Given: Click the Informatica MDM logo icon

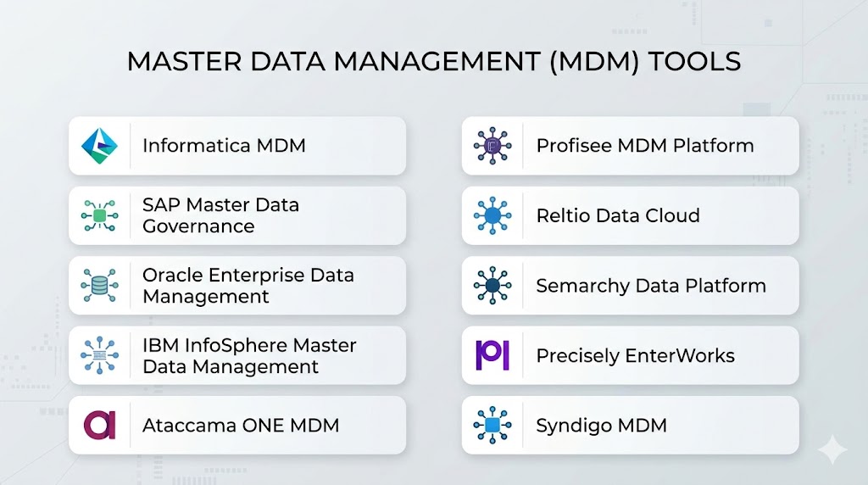Looking at the screenshot, I should [99, 146].
